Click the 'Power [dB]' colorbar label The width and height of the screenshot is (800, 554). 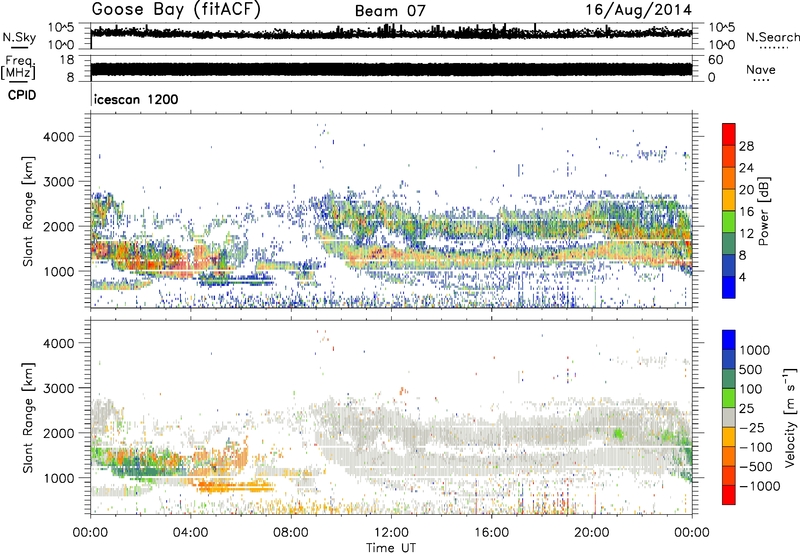point(763,211)
